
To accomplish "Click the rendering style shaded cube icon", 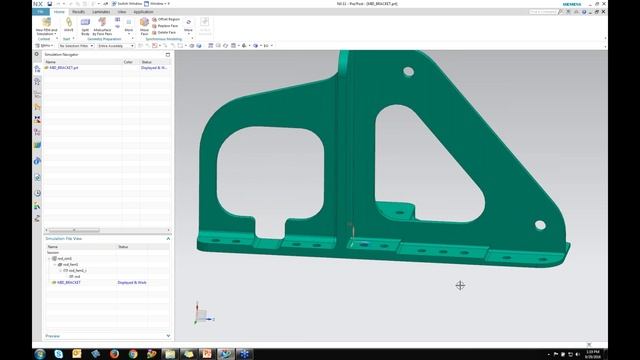I will pyautogui.click(x=256, y=46).
